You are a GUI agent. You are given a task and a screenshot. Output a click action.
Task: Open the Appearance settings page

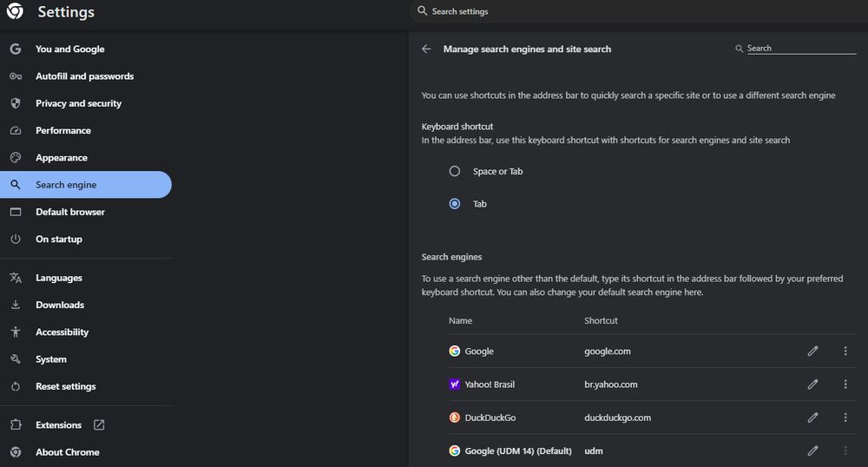point(61,158)
